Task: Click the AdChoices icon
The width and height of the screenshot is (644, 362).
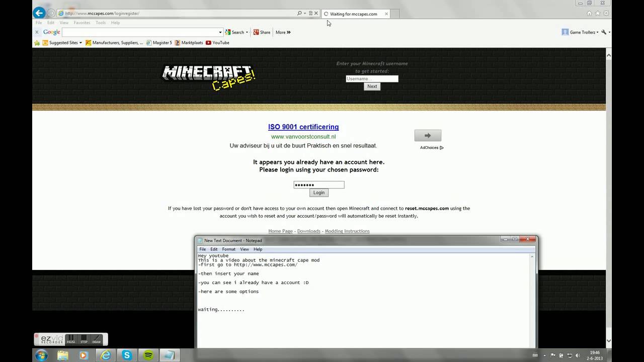Action: click(x=442, y=148)
